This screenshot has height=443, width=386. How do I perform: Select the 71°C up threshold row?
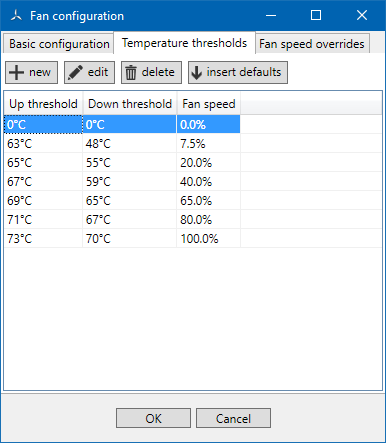pyautogui.click(x=193, y=220)
